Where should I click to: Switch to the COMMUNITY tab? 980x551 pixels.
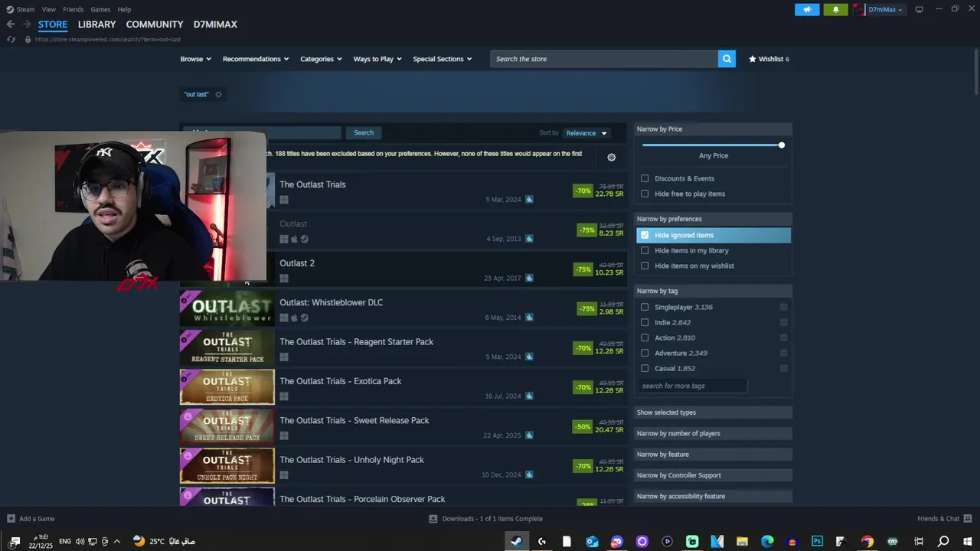click(155, 24)
